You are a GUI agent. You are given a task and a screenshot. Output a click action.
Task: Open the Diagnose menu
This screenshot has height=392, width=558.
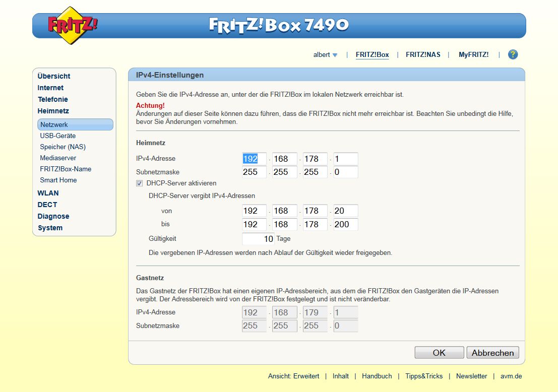coord(53,216)
